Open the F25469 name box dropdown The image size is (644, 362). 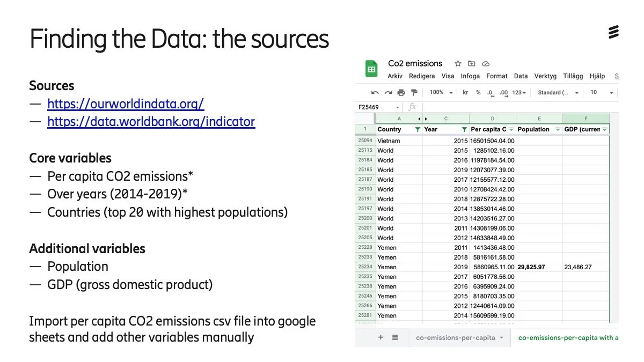pos(398,107)
